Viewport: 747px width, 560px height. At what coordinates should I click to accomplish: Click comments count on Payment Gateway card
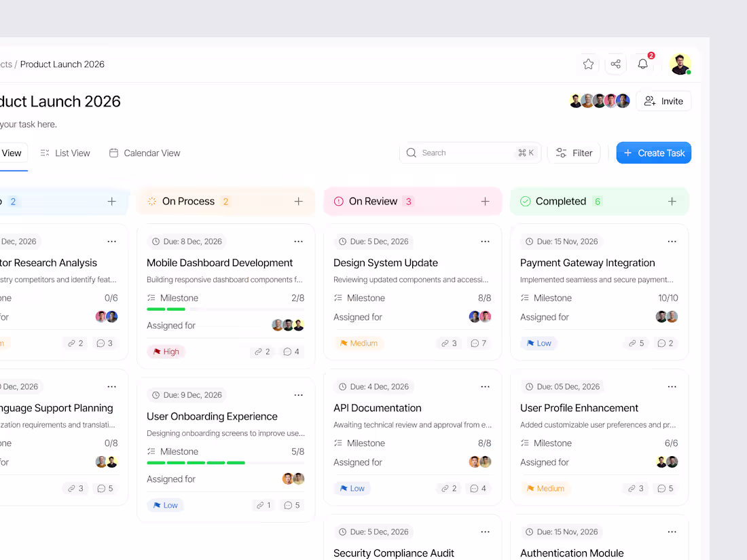click(x=665, y=343)
